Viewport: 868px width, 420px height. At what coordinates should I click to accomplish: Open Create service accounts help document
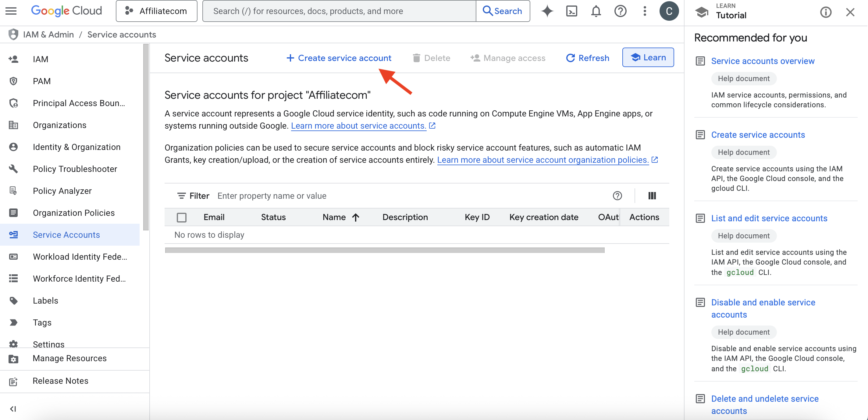click(758, 135)
